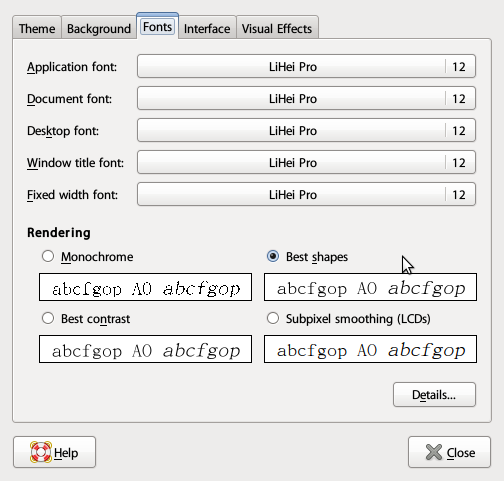Open the Interface tab
The image size is (504, 481).
[x=207, y=28]
